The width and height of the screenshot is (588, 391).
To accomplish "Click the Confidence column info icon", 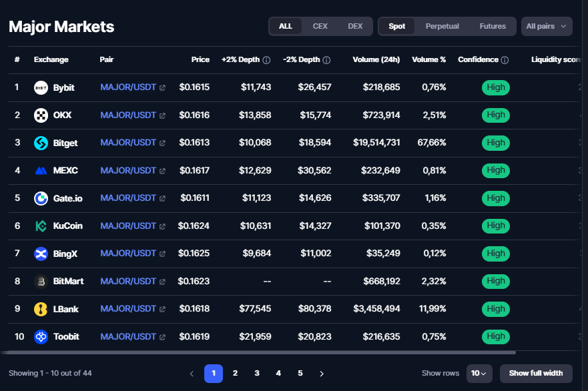I will (x=505, y=60).
